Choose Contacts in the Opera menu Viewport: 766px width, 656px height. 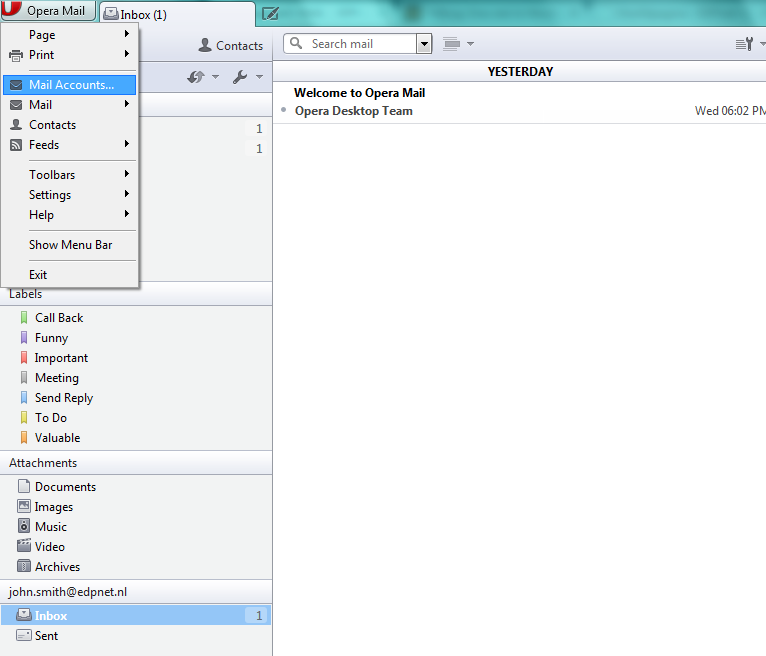70,125
